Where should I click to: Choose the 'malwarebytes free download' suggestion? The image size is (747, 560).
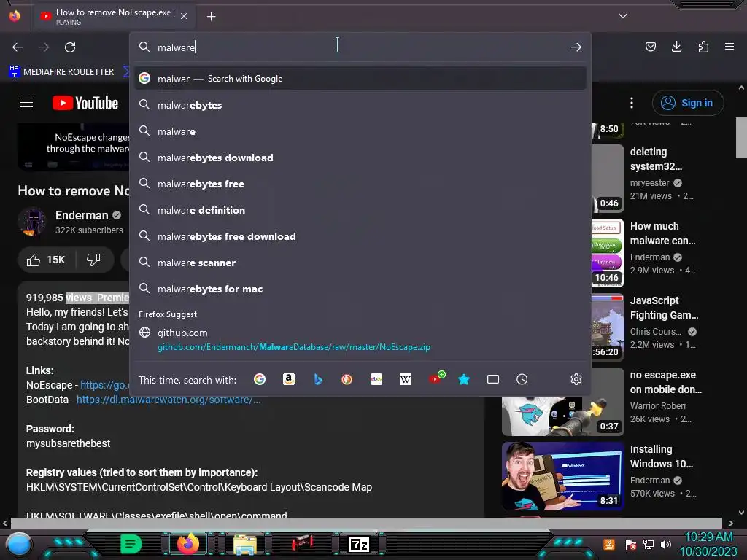pos(360,236)
